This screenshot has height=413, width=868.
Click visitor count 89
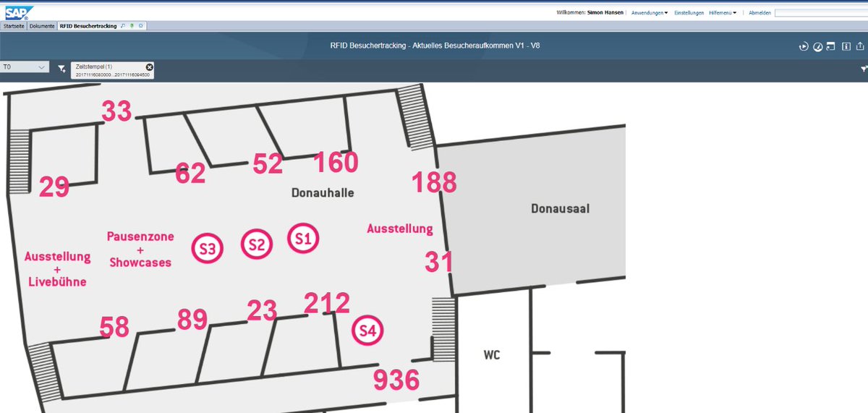pos(192,319)
